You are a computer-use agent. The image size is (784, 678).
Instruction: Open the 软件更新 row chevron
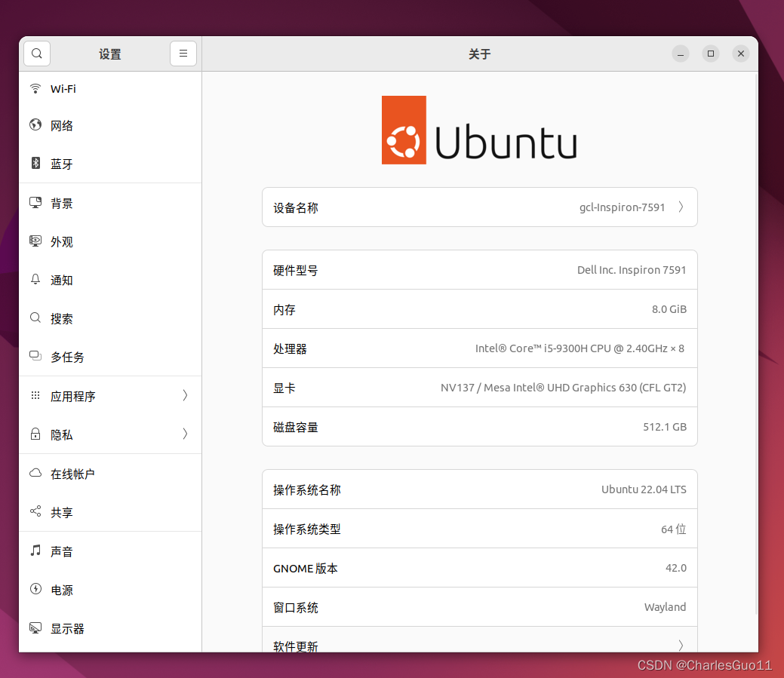(x=681, y=646)
